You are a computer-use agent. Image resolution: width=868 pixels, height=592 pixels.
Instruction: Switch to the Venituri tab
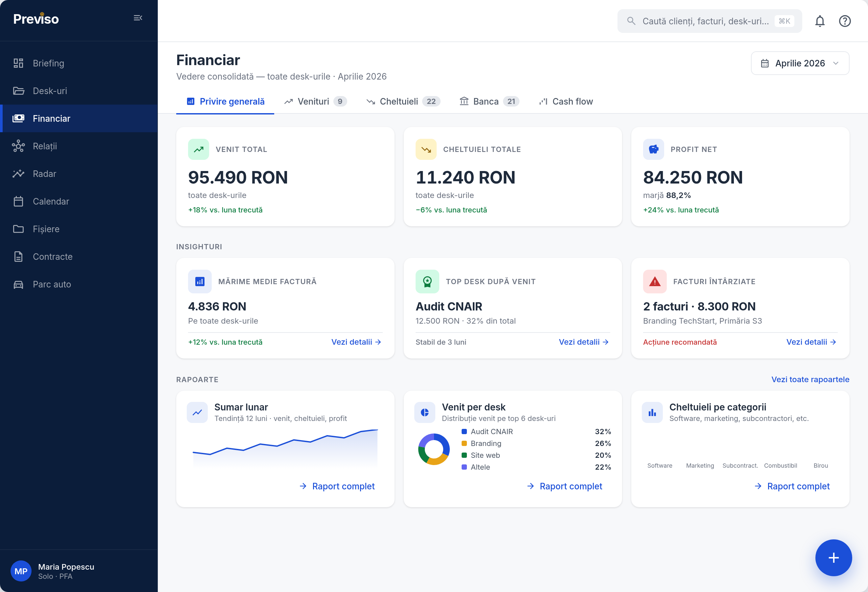coord(315,101)
